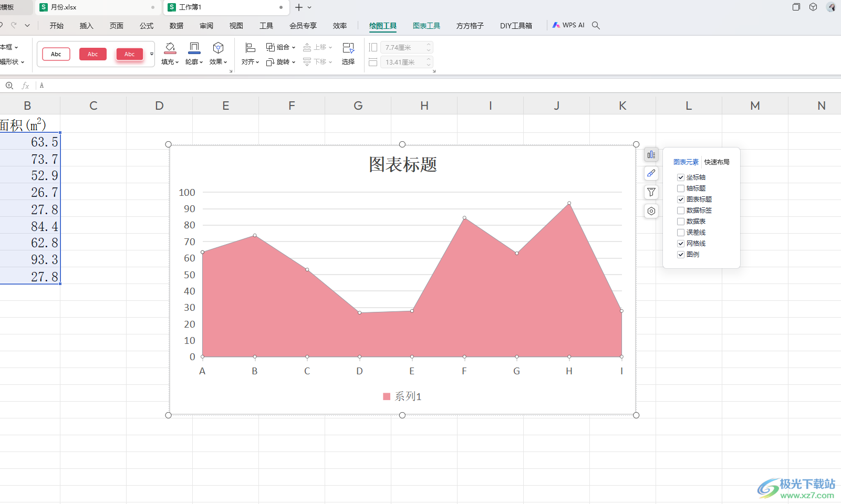Switch to the 图表工具 Chart Tools tab
The height and width of the screenshot is (504, 841).
pyautogui.click(x=427, y=26)
